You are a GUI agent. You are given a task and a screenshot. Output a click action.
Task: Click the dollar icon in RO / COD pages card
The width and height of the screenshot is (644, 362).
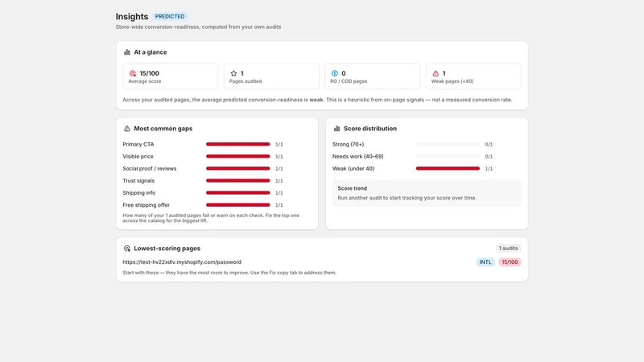[x=335, y=73]
